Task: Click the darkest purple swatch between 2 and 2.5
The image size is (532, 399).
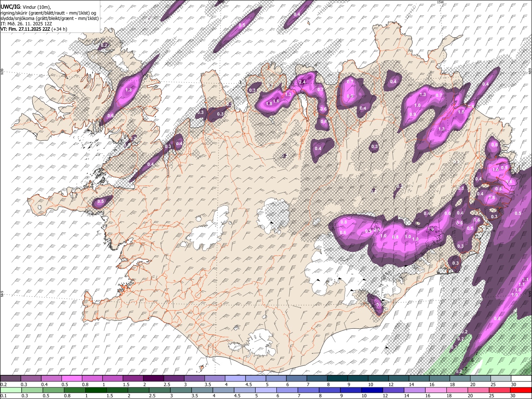Action: point(153,379)
